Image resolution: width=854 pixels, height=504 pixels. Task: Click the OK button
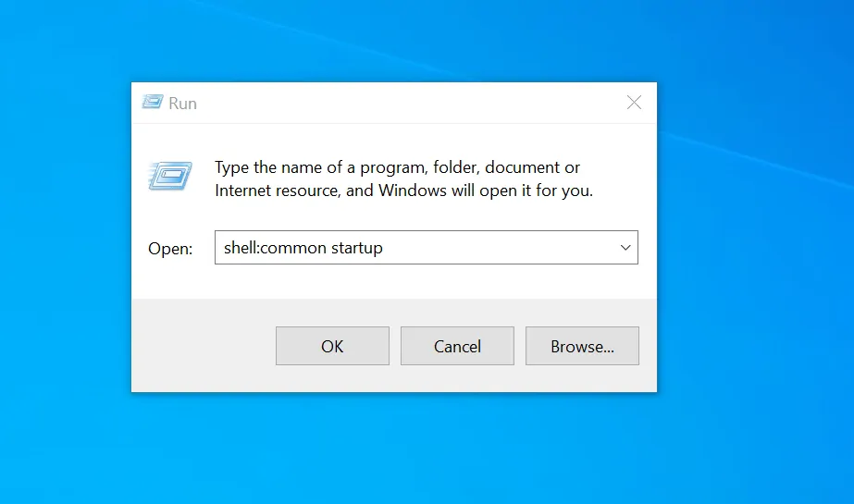pos(332,346)
